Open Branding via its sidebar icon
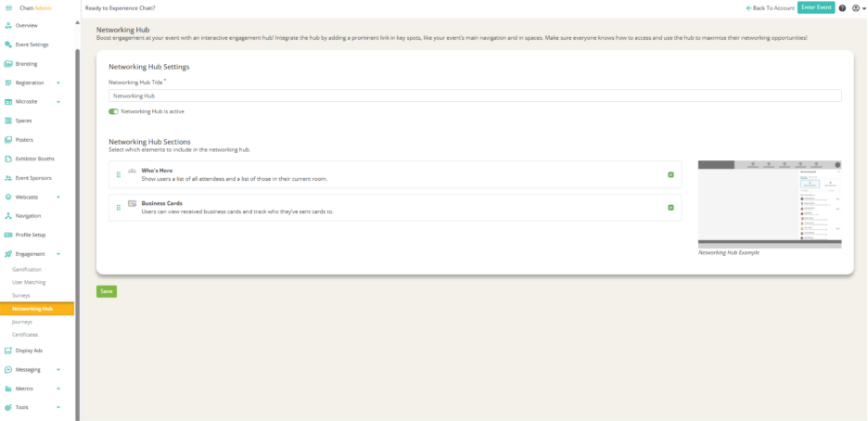 7,64
